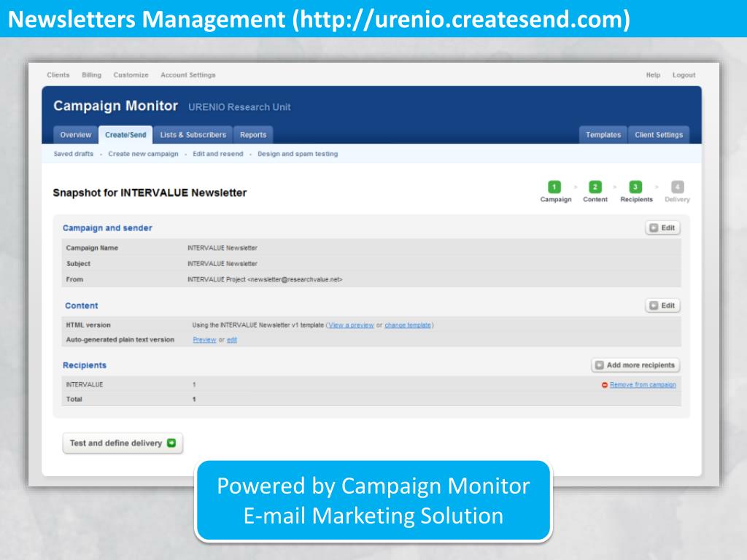Select Campaign Name value INTERVALUE Newsletter
Image resolution: width=747 pixels, height=560 pixels.
[222, 248]
